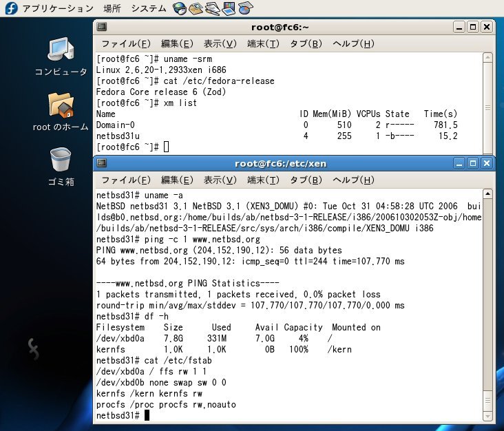This screenshot has height=431, width=504.
Task: Open the コンピュータ desktop icon
Action: point(61,57)
